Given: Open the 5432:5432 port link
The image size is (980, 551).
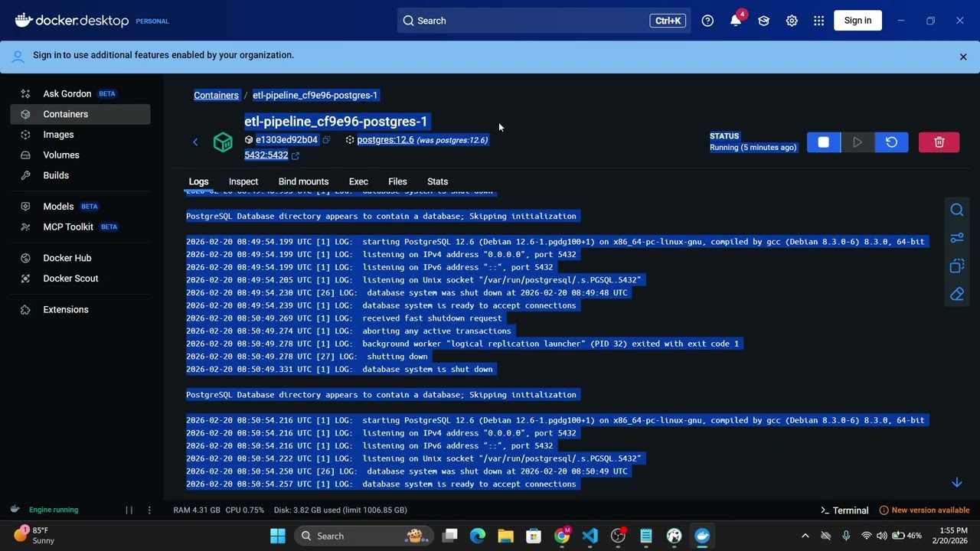Looking at the screenshot, I should [x=266, y=155].
